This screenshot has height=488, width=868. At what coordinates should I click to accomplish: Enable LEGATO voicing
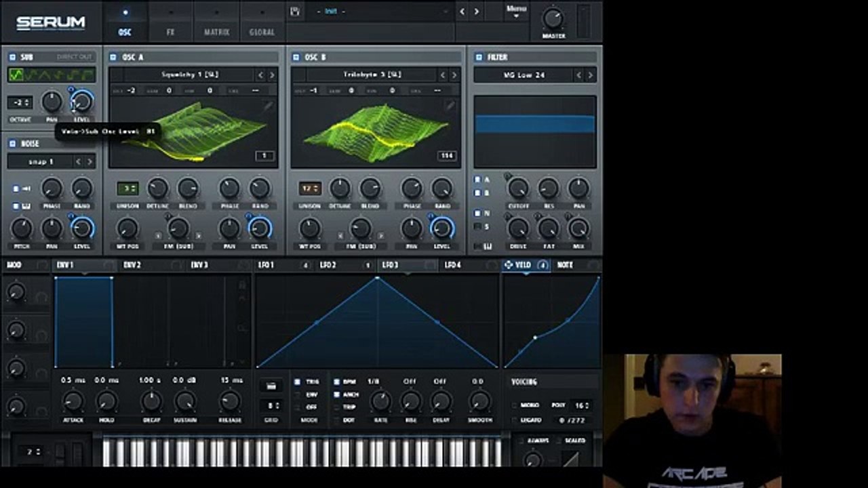[x=515, y=420]
